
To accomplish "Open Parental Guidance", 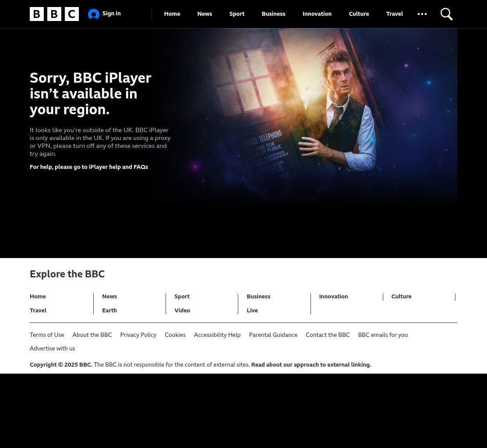I will click(273, 335).
